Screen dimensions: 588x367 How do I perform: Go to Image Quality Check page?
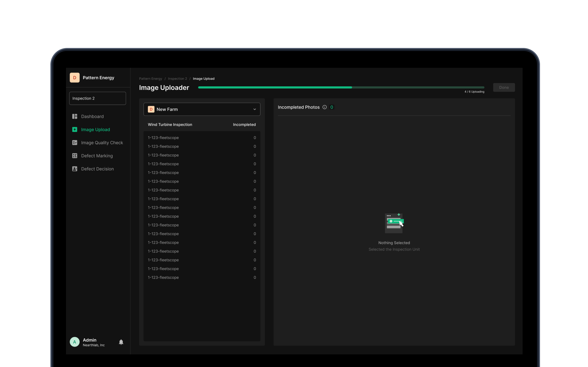(102, 143)
